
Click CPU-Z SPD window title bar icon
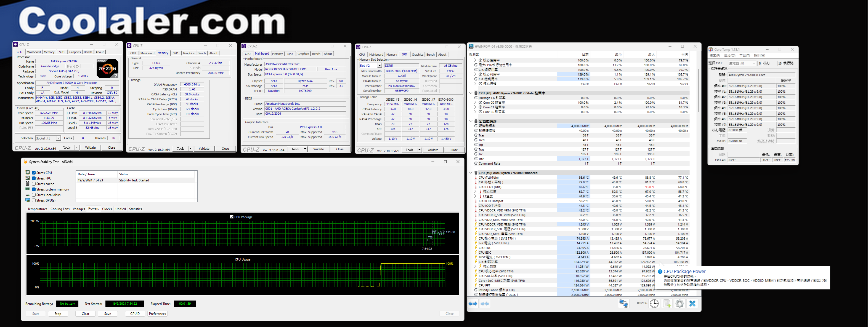coord(358,47)
